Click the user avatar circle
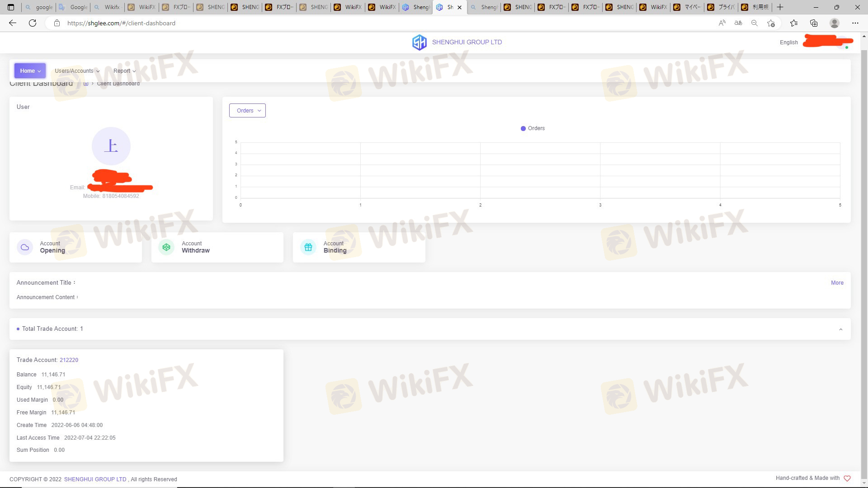 click(x=111, y=146)
